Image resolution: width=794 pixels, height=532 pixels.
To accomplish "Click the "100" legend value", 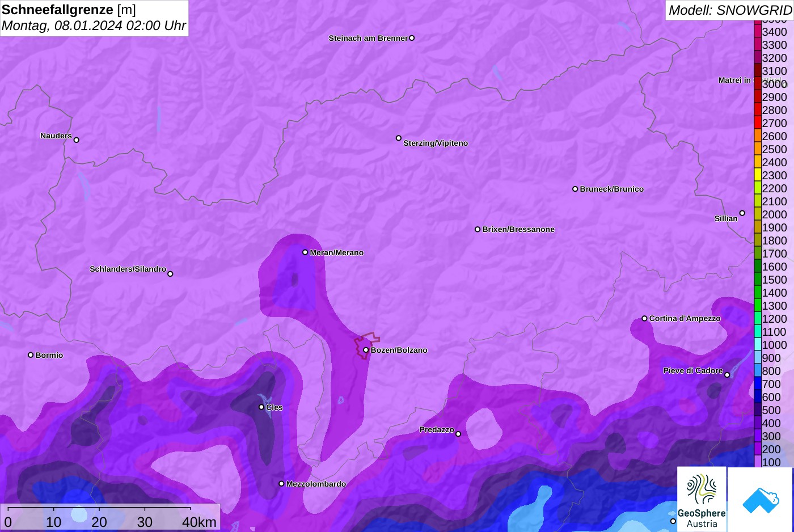I will coord(771,462).
